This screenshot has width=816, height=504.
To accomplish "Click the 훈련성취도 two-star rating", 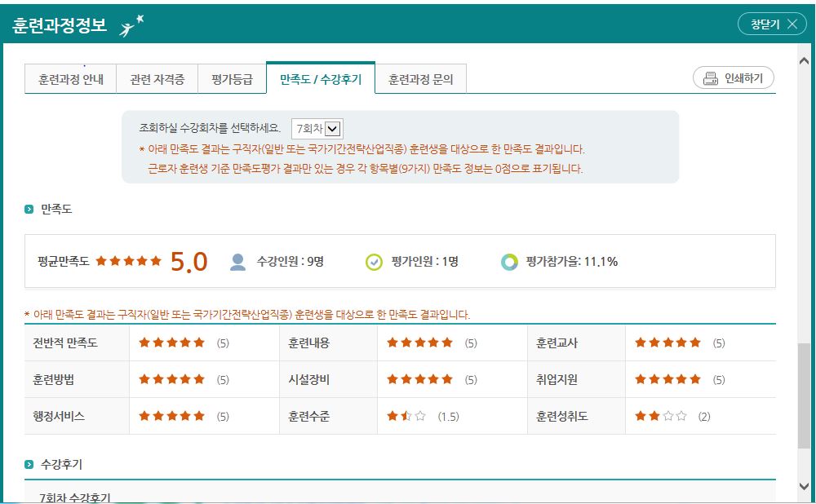I will pyautogui.click(x=660, y=416).
